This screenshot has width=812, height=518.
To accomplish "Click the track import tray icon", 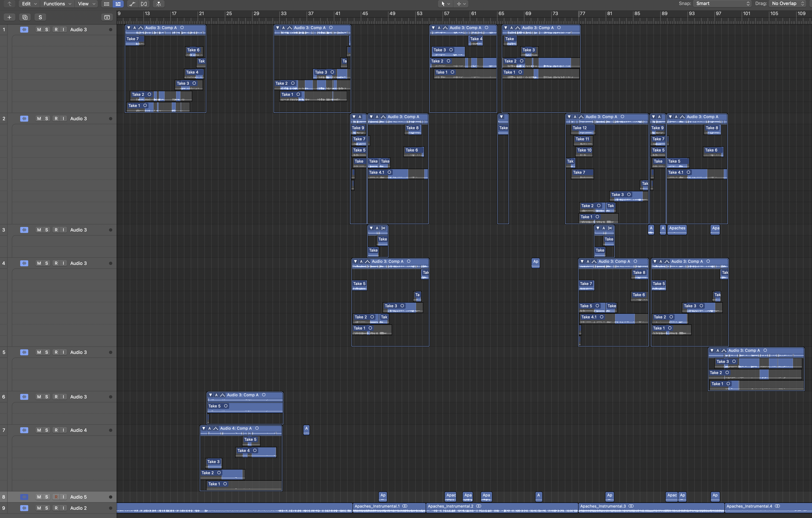I will [x=107, y=17].
